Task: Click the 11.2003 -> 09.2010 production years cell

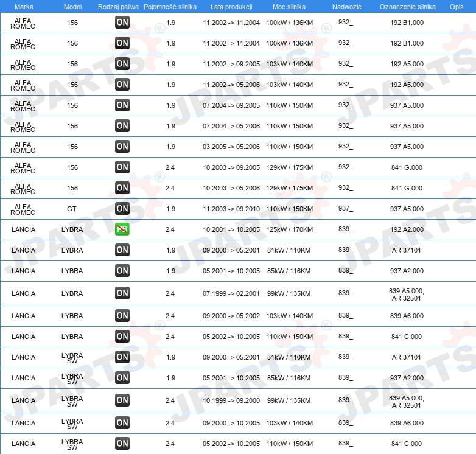Action: click(231, 209)
